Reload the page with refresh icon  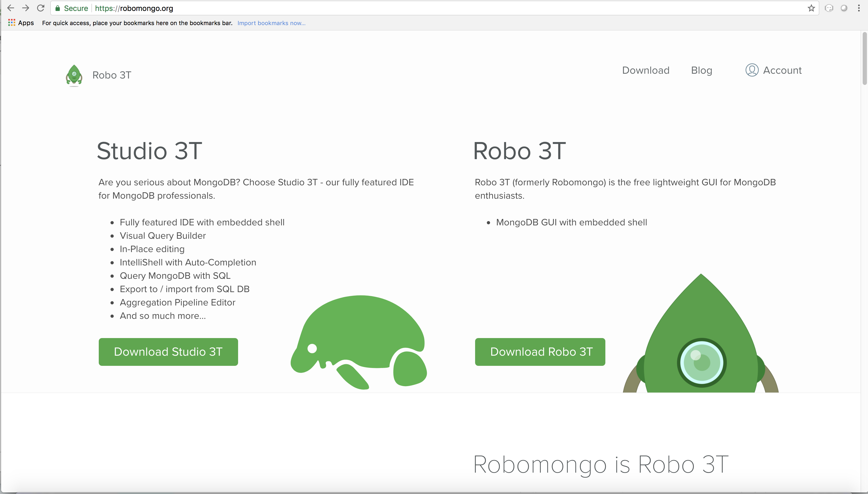tap(41, 8)
